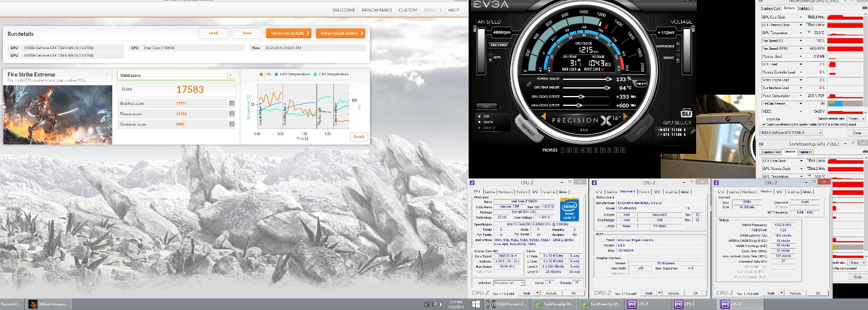Switch to 3DMark Advanced on the left taskbar
Image resolution: width=868 pixels, height=310 pixels.
click(49, 304)
